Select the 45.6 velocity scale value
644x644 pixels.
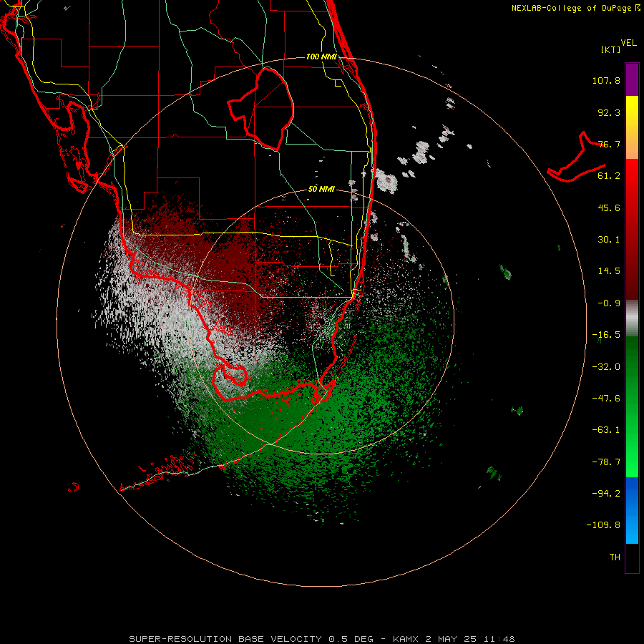click(x=609, y=208)
